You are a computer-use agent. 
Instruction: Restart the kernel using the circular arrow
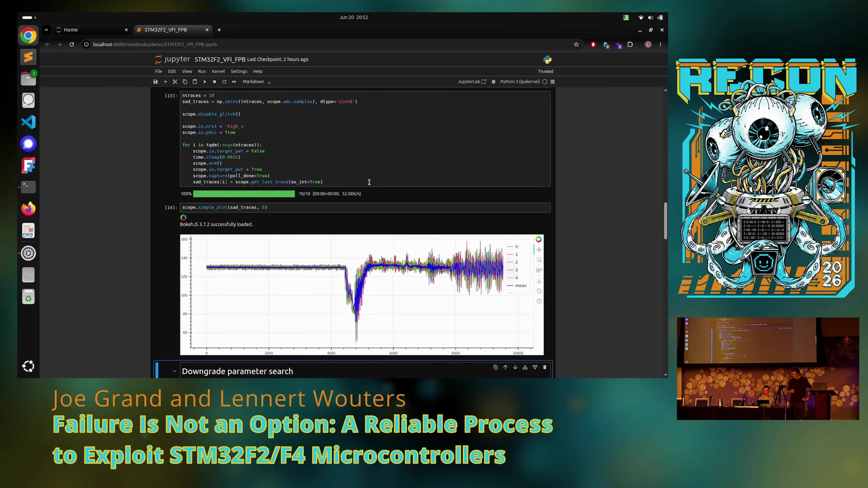coord(224,82)
